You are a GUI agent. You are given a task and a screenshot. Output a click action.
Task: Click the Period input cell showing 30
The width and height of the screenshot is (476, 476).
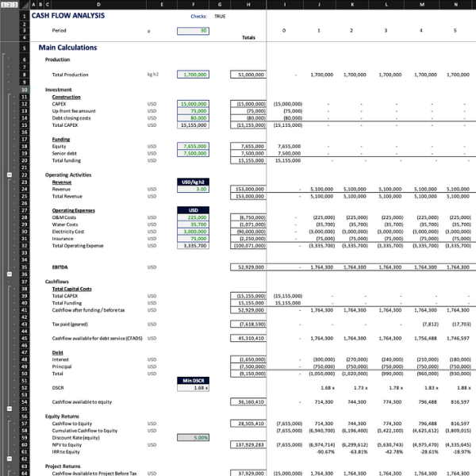tap(193, 30)
